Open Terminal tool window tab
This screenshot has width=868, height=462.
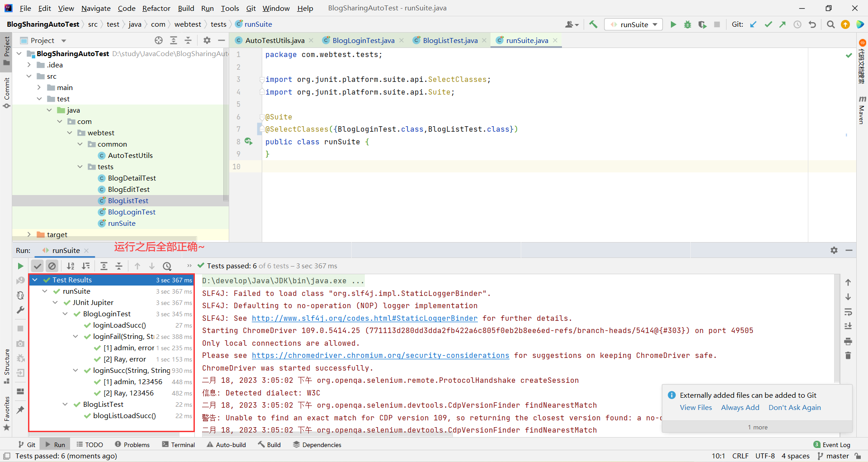click(x=179, y=445)
